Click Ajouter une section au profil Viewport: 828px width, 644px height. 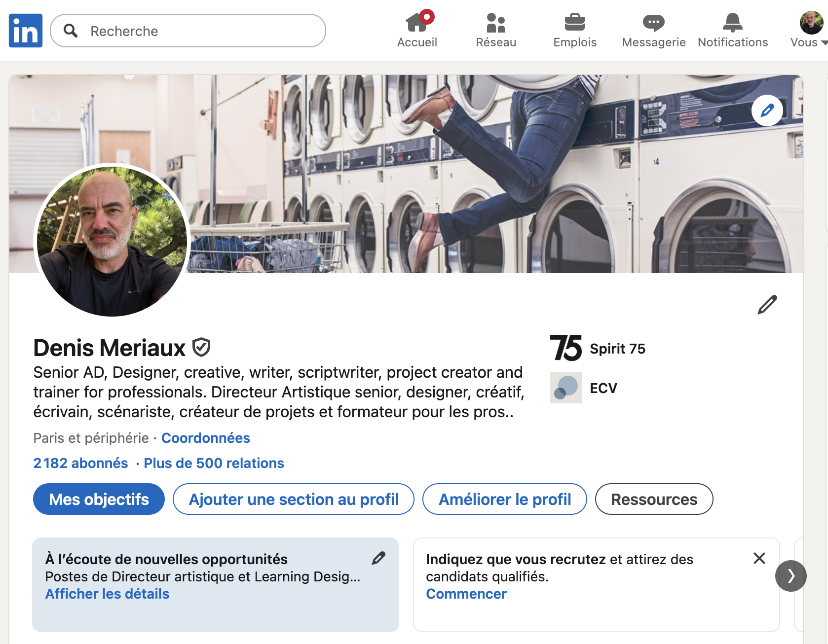point(293,499)
